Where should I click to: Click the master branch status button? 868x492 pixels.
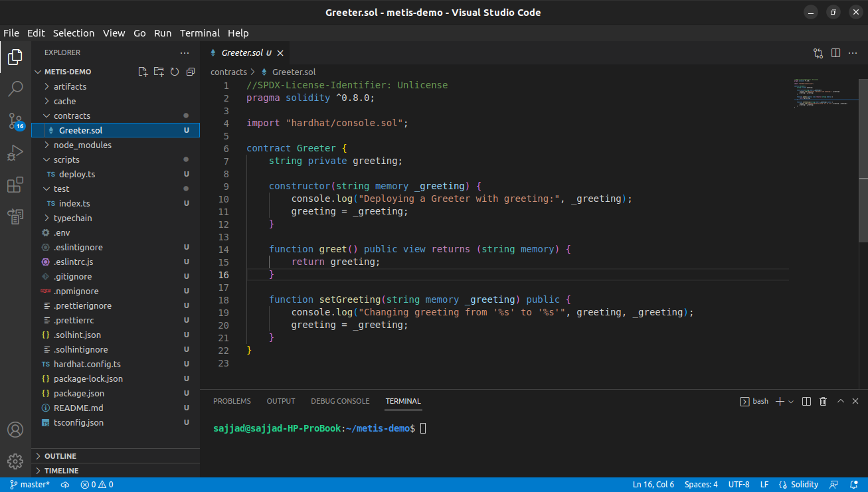30,485
